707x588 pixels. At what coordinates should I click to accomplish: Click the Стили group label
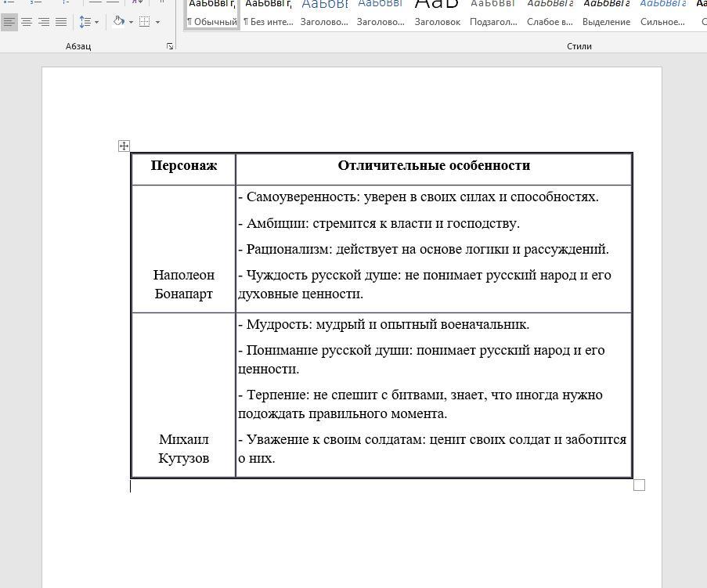[x=579, y=46]
